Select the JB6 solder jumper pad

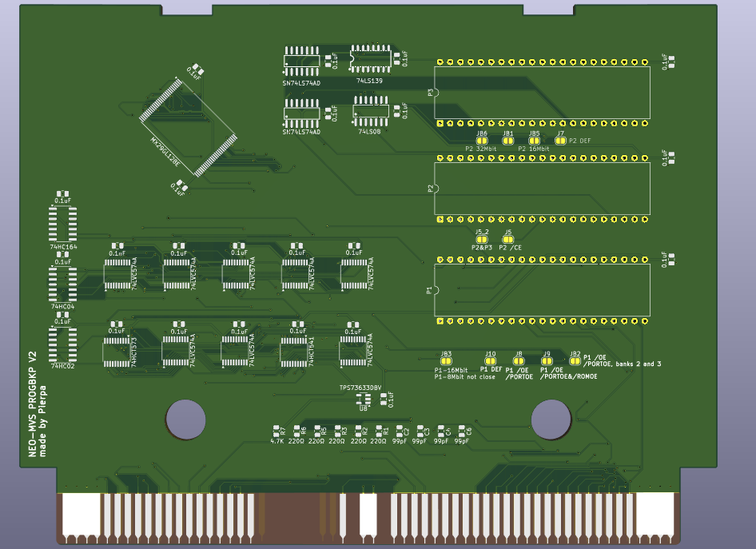482,141
